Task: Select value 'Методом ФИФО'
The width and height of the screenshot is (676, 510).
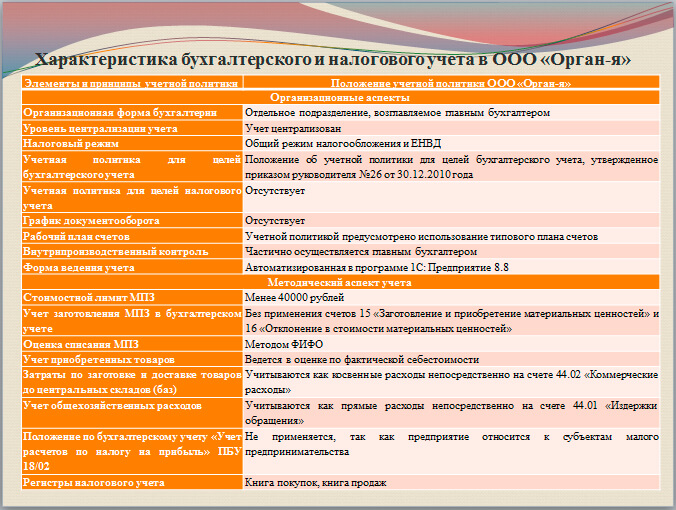Action: (x=284, y=344)
